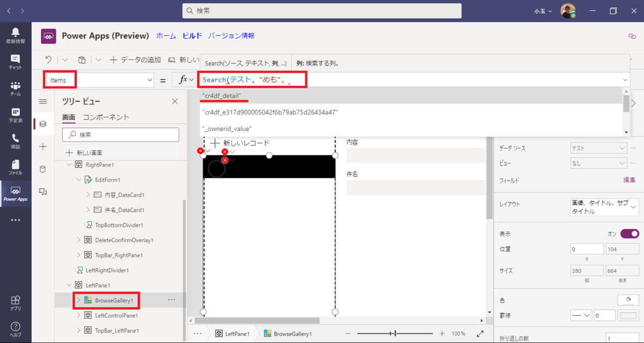This screenshot has width=644, height=343.
Task: Click 新しい画面 in tree view
Action: (x=84, y=153)
